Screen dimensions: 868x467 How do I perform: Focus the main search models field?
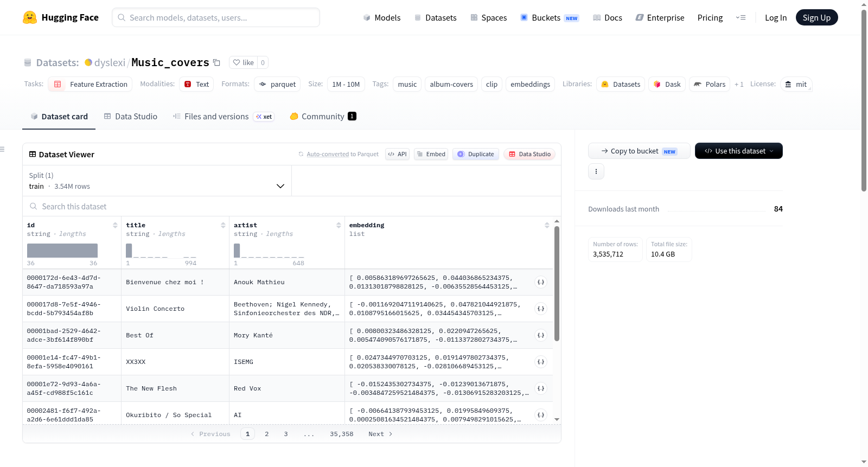(x=216, y=17)
